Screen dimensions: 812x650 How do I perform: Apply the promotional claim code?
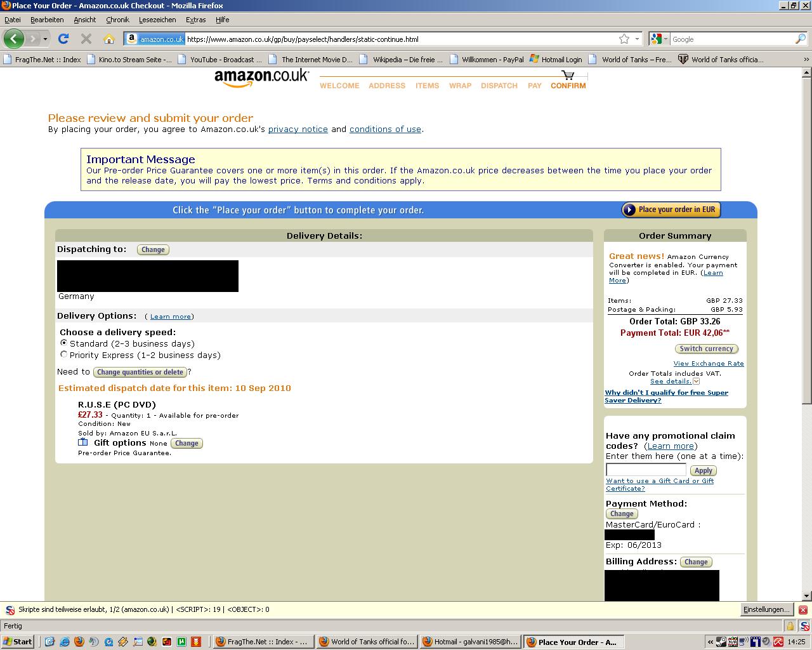703,470
